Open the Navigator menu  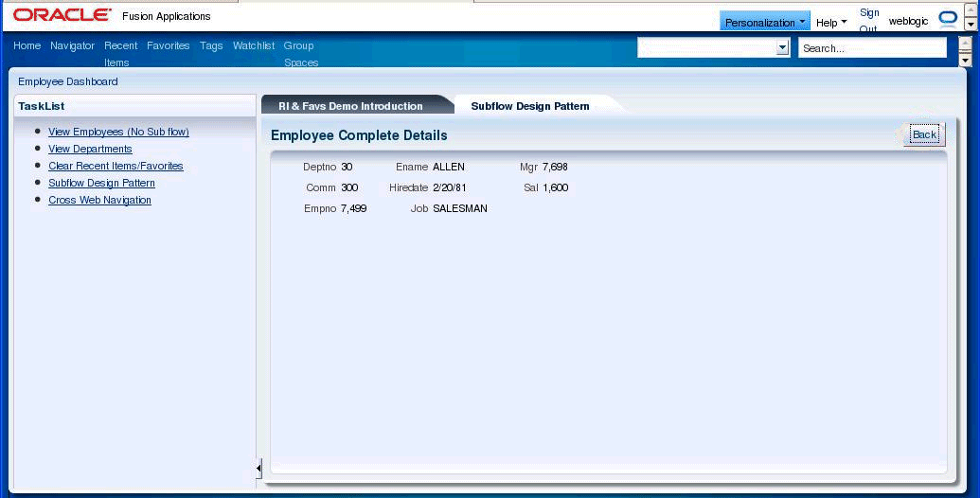pyautogui.click(x=73, y=45)
